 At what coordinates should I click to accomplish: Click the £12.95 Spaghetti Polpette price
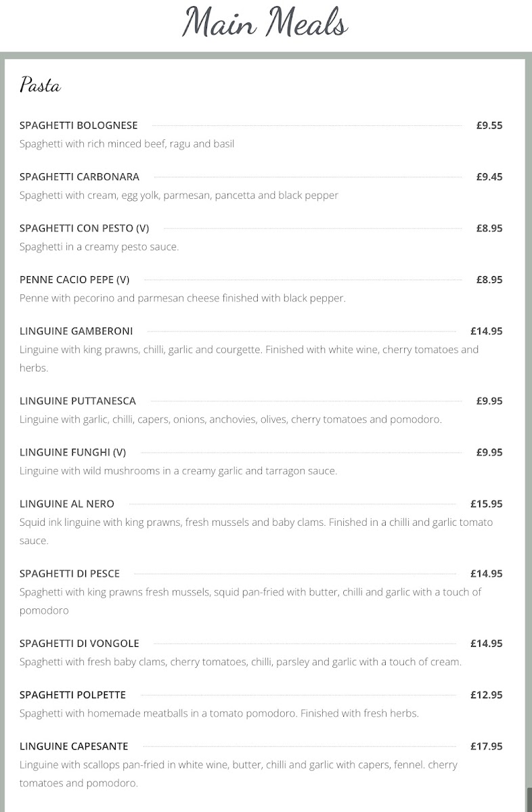pyautogui.click(x=487, y=694)
